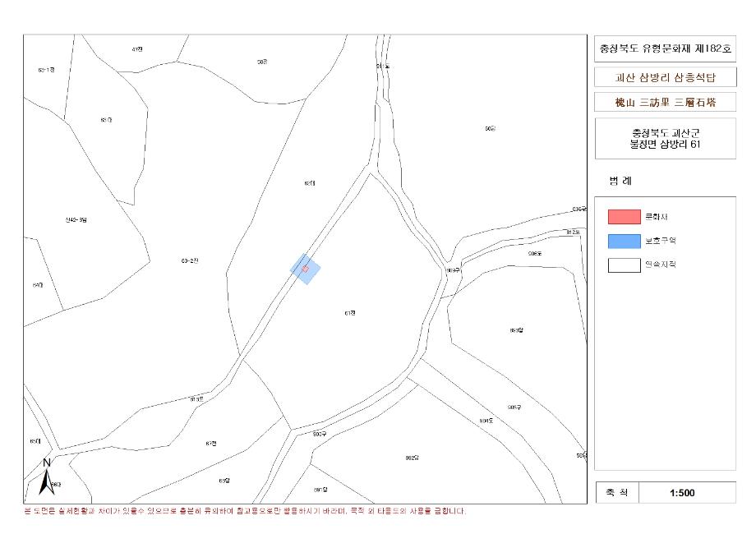Select the small red heritage marker on map
756x534 pixels.
305,269
